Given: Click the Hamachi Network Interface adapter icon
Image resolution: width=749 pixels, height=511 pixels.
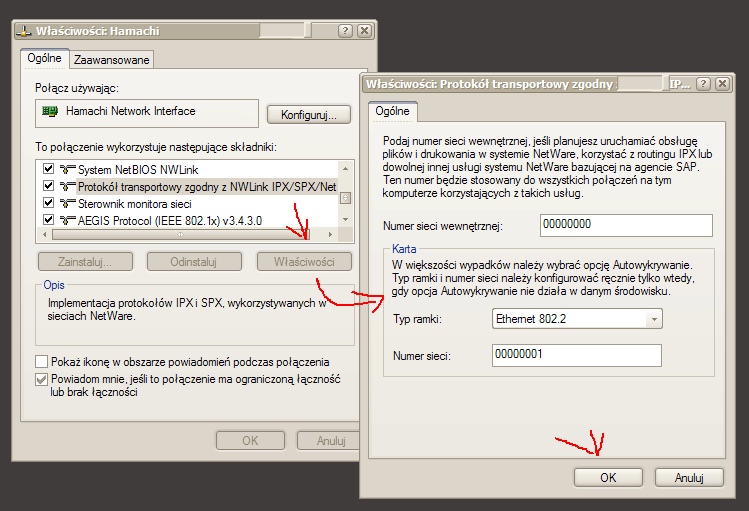Looking at the screenshot, I should click(x=48, y=111).
